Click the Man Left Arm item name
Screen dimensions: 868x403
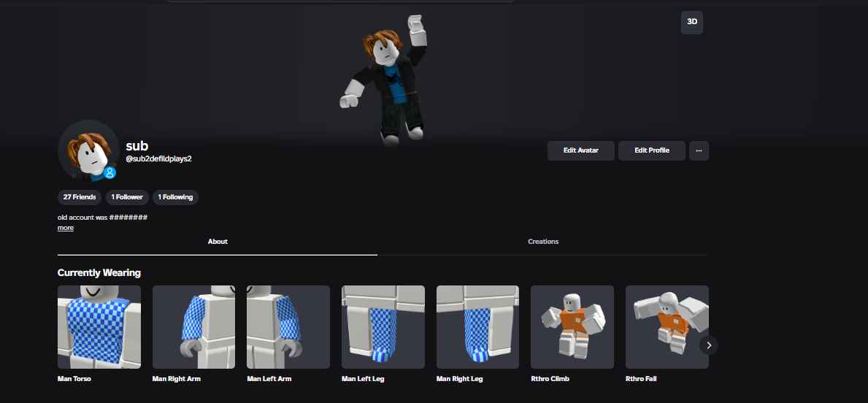click(x=269, y=379)
